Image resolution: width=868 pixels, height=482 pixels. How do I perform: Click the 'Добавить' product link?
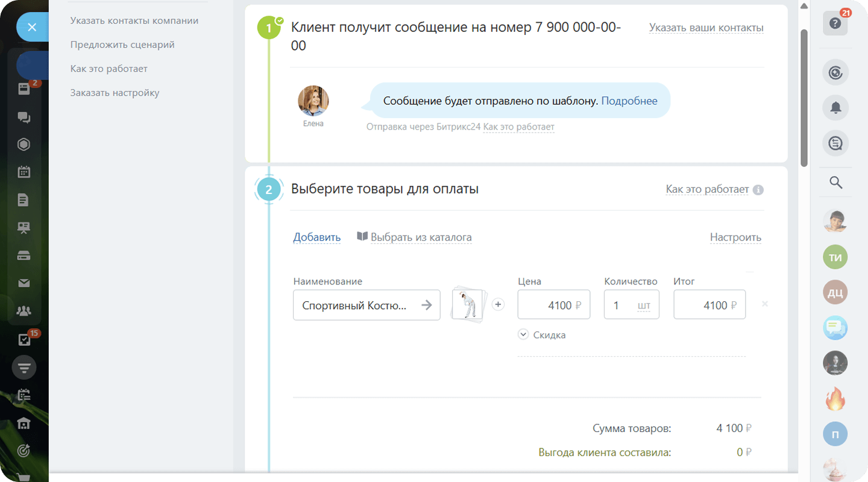[316, 237]
